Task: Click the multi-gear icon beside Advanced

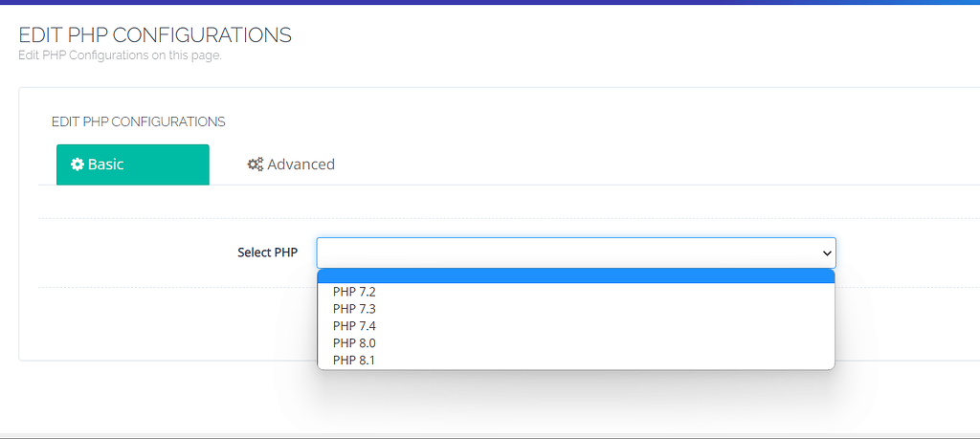Action: [255, 165]
